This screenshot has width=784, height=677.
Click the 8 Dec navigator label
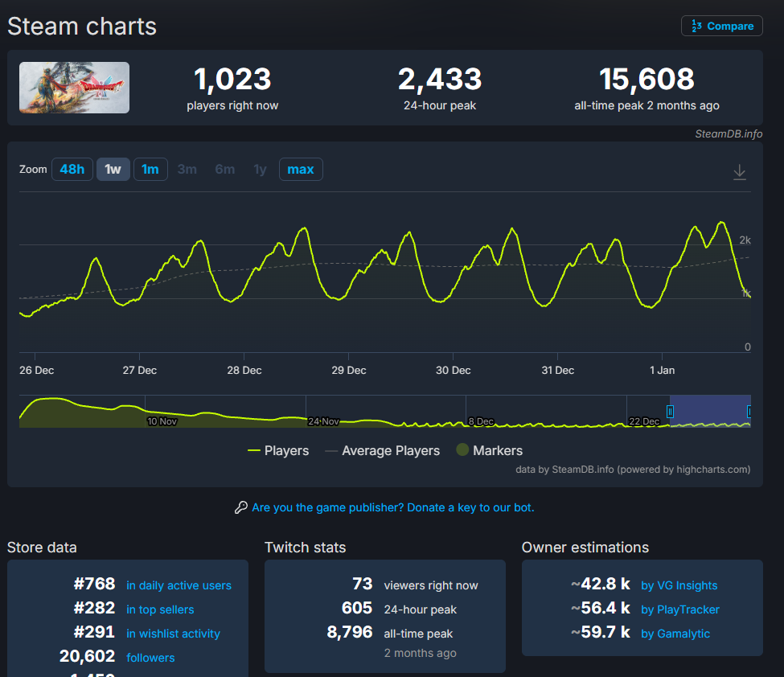pyautogui.click(x=481, y=421)
